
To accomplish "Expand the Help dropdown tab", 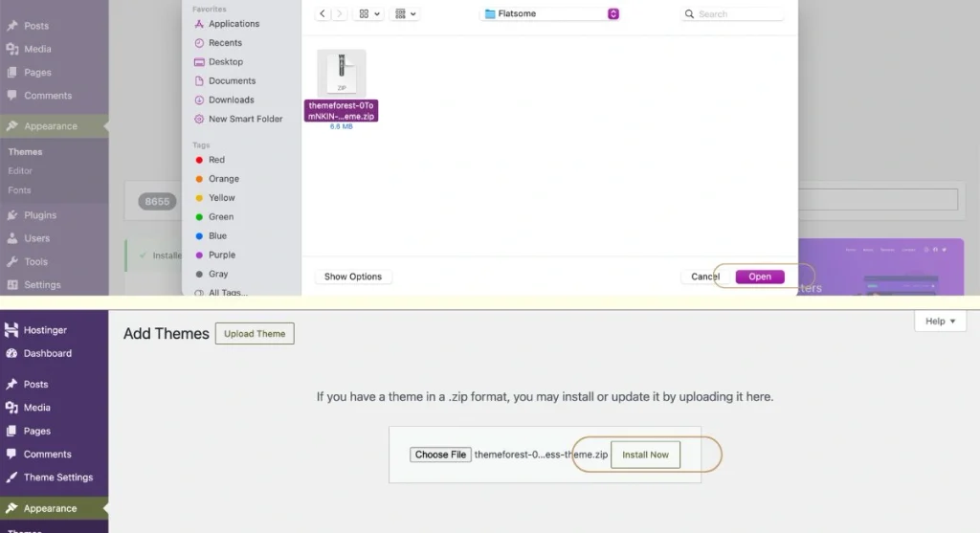I will (940, 322).
